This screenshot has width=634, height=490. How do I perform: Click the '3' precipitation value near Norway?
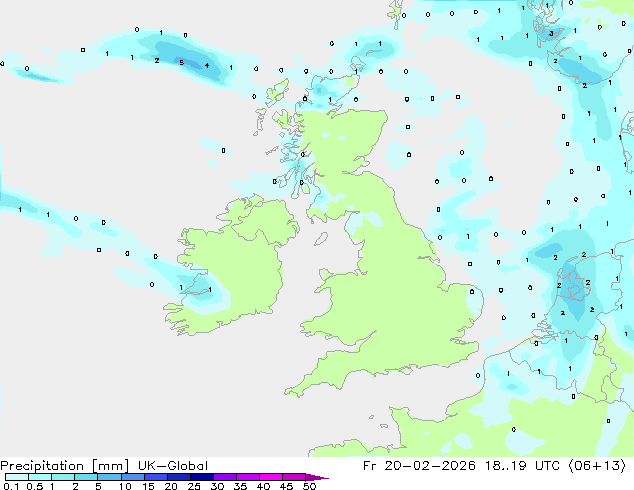[551, 34]
